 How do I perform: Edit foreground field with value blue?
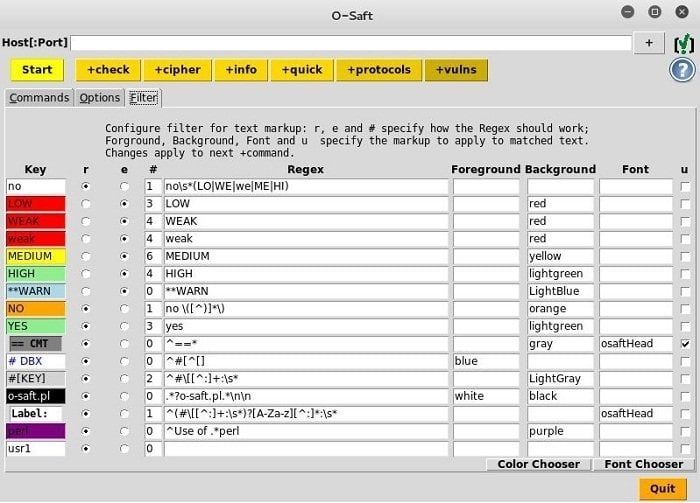click(x=486, y=361)
